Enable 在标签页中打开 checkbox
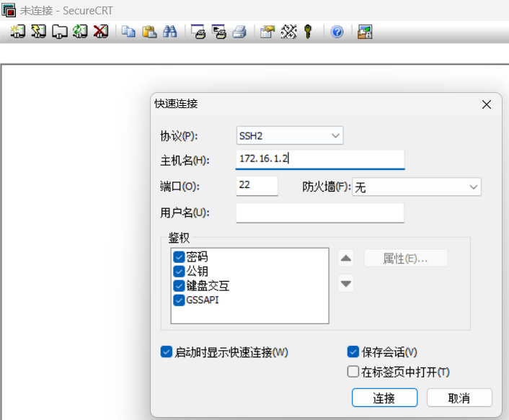 353,372
